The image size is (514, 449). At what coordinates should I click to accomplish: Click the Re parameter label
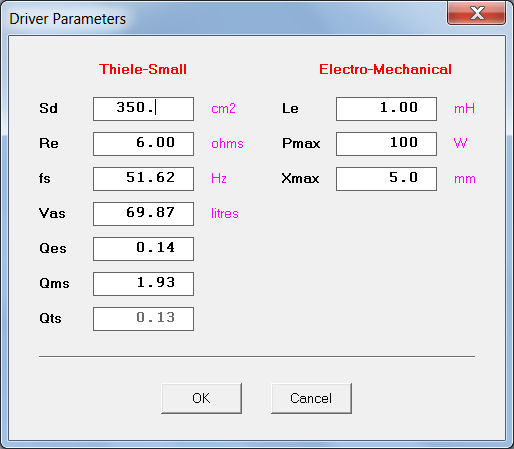click(49, 144)
